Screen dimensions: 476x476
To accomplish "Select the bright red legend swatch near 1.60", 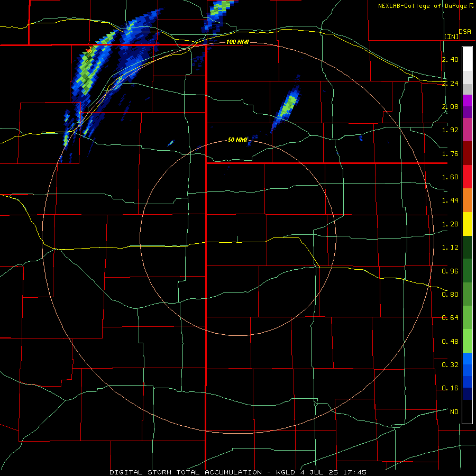I will 467,177.
